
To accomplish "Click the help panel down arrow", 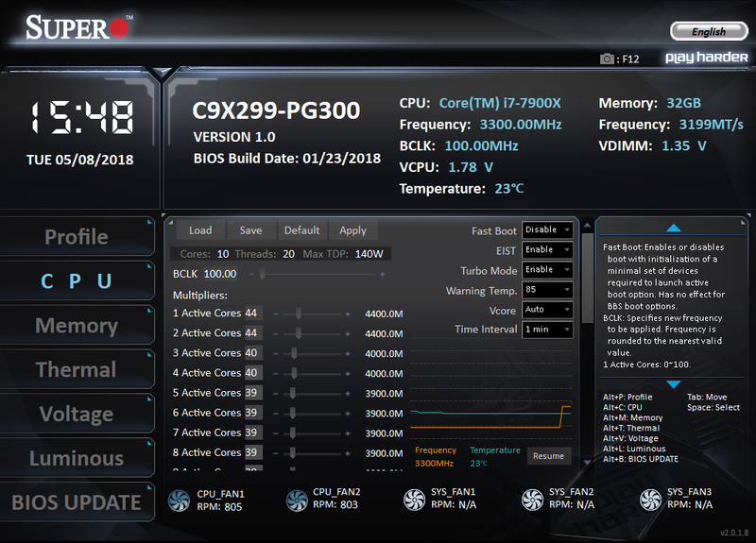I will tap(674, 384).
